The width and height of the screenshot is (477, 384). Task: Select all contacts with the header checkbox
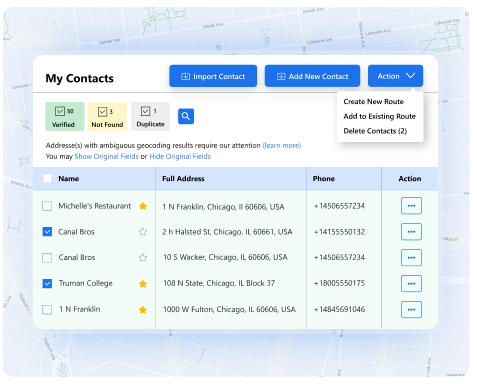coord(47,178)
